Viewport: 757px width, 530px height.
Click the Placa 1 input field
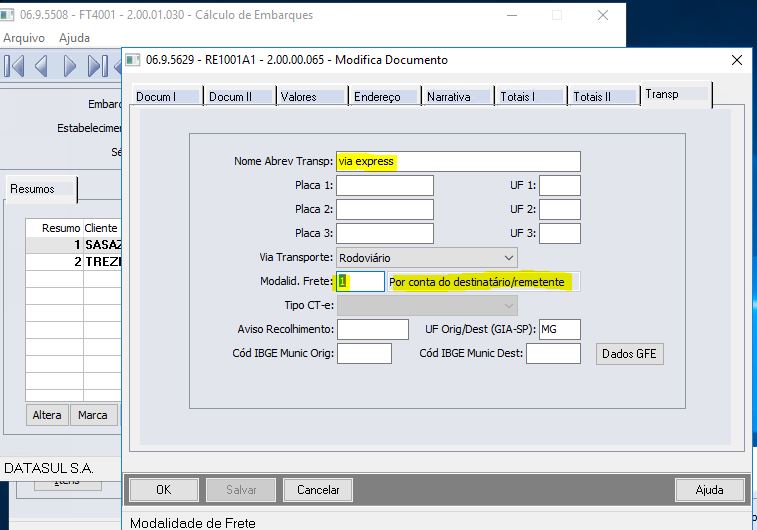click(385, 185)
